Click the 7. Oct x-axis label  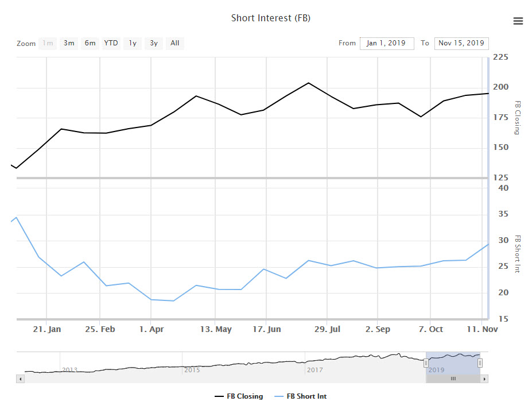coord(430,329)
